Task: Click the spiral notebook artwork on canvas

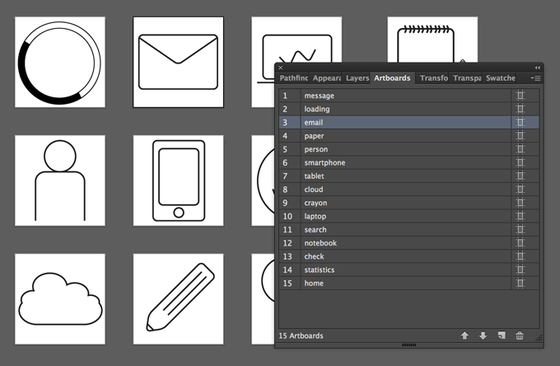Action: point(426,43)
